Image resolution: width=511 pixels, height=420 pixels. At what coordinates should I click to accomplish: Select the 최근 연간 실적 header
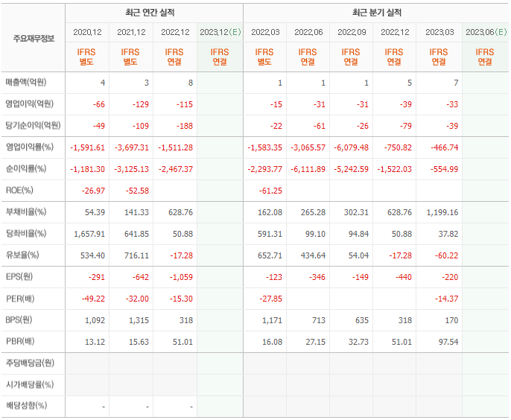[x=150, y=13]
